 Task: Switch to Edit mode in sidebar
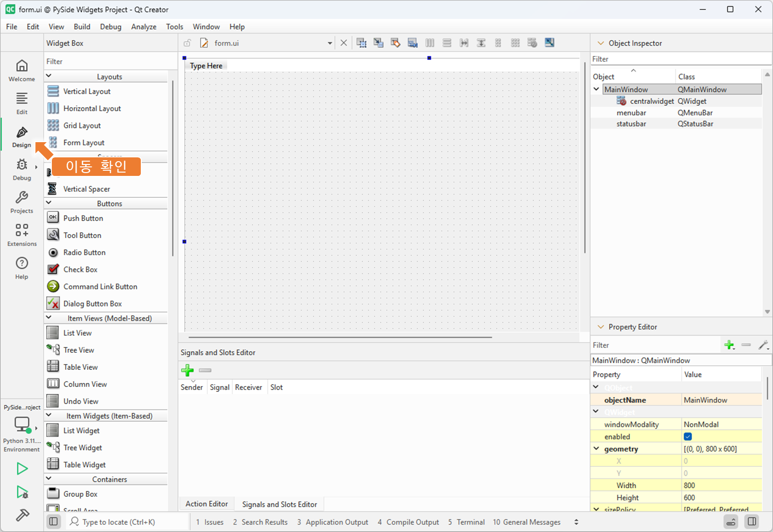click(22, 104)
